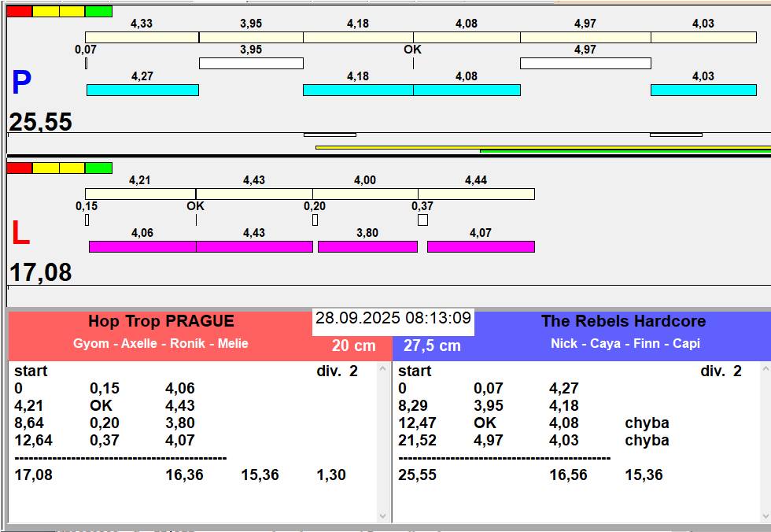Select The Rebels Hardcore team header
The height and width of the screenshot is (532, 771).
(x=623, y=321)
